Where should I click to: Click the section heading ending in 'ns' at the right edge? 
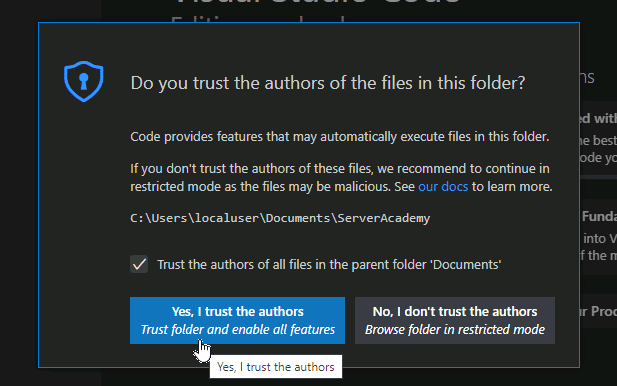coord(587,77)
